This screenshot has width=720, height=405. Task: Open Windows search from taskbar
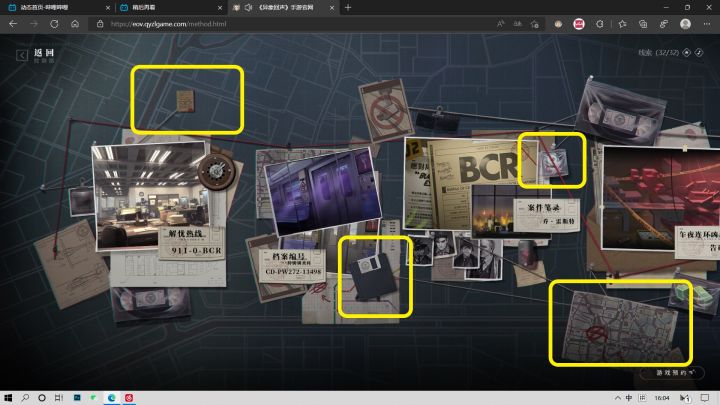pyautogui.click(x=25, y=398)
